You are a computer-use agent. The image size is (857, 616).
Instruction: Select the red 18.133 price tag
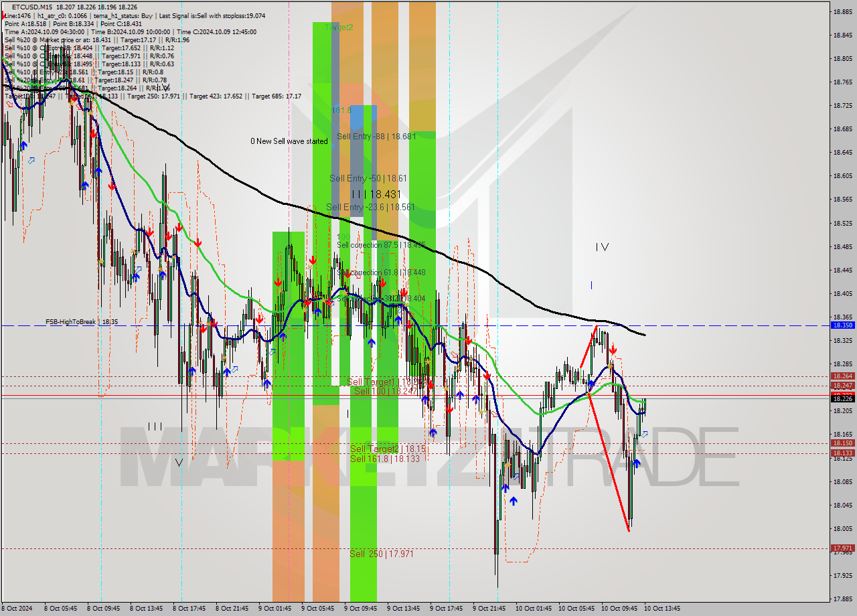pos(842,453)
